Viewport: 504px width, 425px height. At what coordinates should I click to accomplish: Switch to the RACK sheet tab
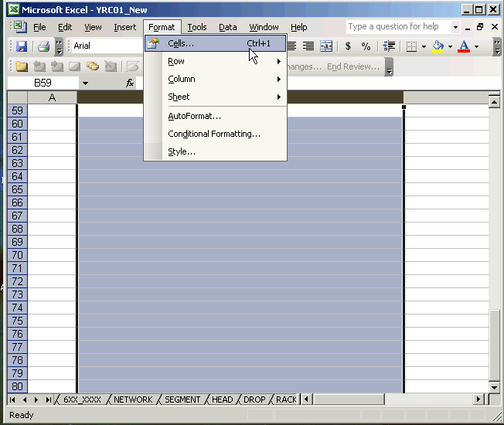(x=286, y=399)
